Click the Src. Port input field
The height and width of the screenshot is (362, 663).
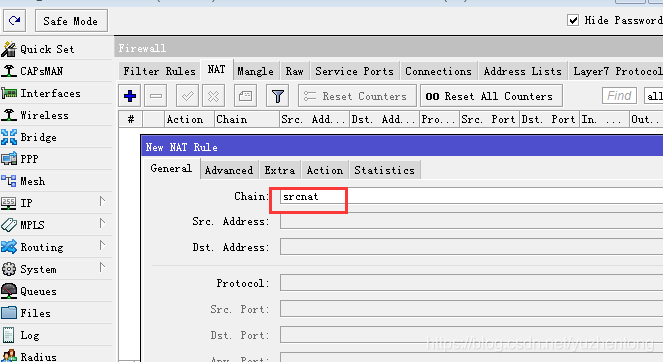click(x=471, y=309)
